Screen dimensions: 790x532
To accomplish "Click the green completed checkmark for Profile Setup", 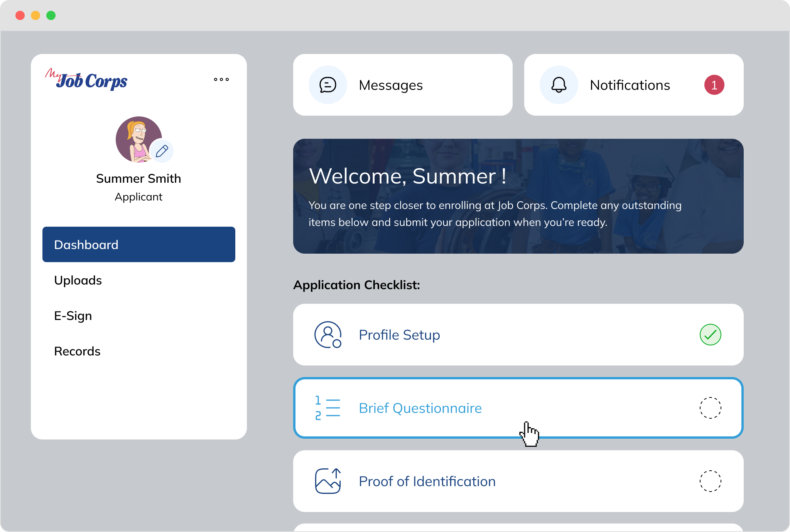I will tap(711, 335).
